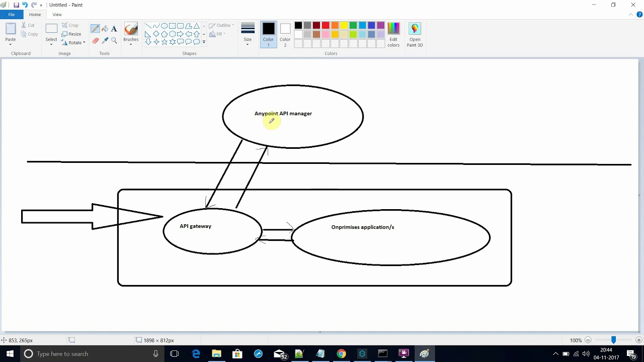Choose the Left arrow shape
Image resolution: width=644 pixels, height=362 pixels.
click(188, 34)
